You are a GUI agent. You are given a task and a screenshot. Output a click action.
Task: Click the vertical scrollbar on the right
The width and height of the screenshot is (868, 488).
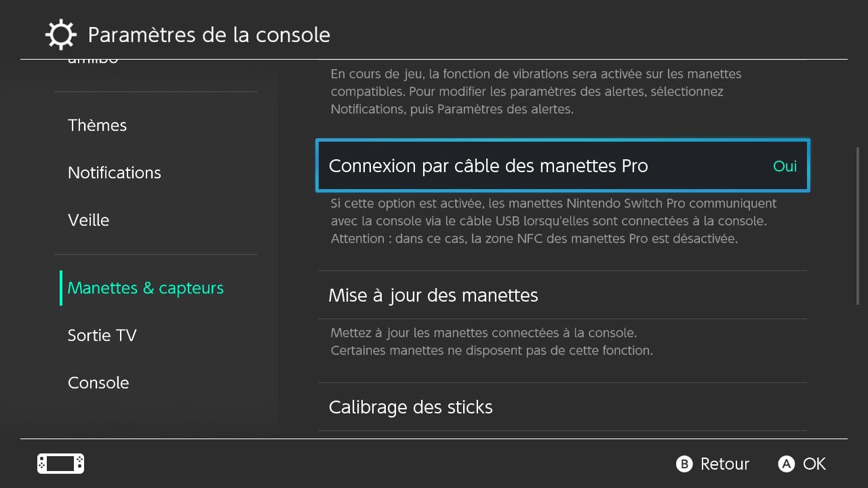859,226
